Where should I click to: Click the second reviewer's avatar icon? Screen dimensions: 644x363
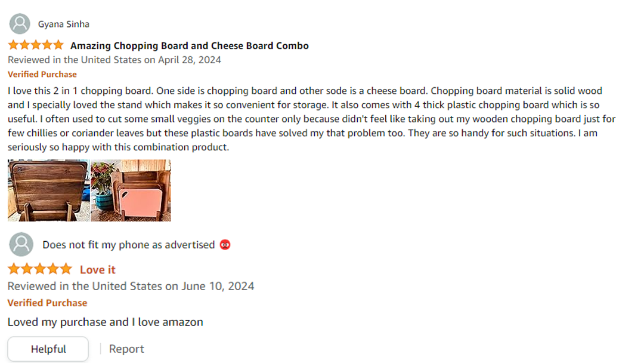21,245
